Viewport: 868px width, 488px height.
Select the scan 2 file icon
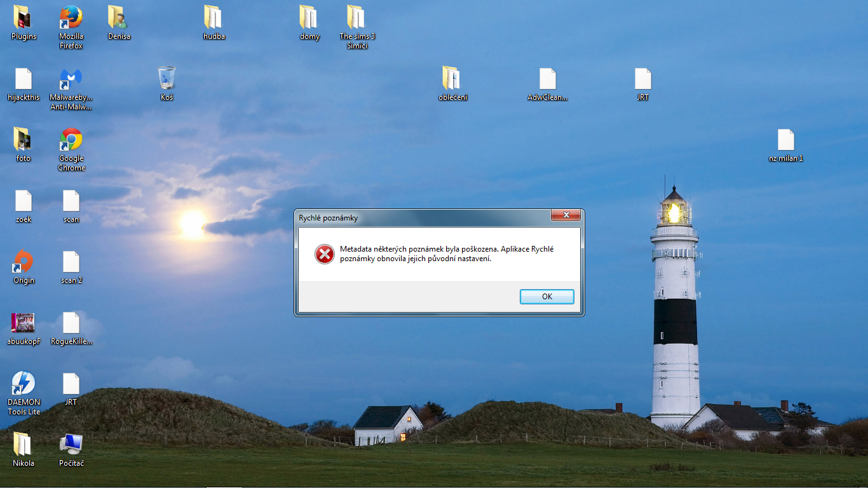pyautogui.click(x=71, y=261)
